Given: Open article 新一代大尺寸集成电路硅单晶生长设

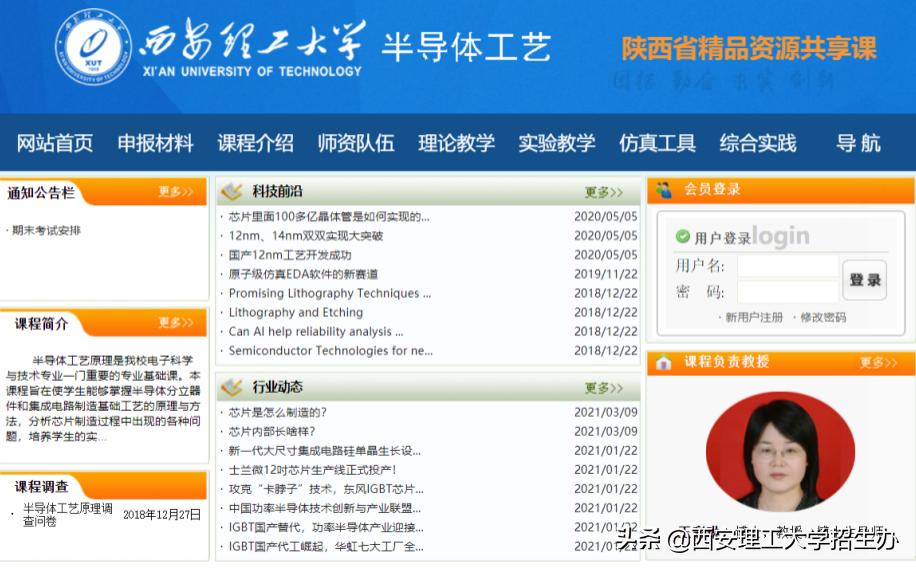Looking at the screenshot, I should point(324,451).
